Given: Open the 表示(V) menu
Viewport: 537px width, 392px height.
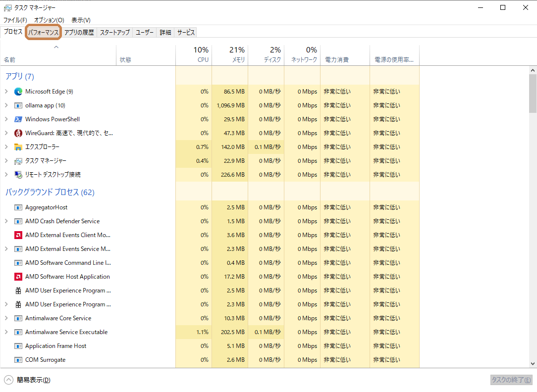Looking at the screenshot, I should [x=81, y=20].
